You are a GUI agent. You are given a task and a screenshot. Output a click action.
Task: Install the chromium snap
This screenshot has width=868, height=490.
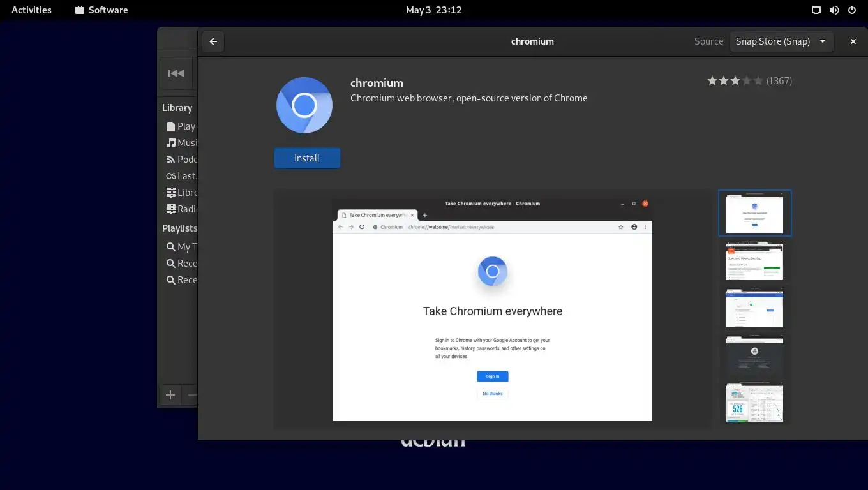click(x=307, y=158)
